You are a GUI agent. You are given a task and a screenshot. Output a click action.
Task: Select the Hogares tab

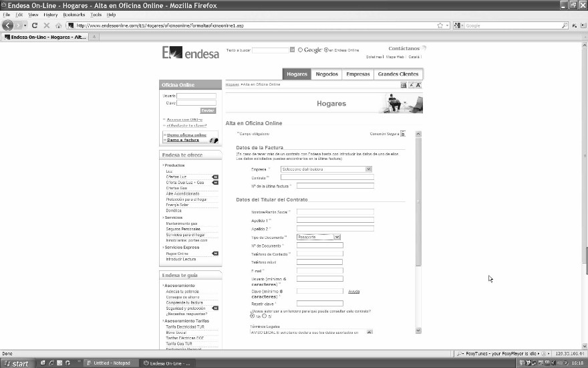297,74
